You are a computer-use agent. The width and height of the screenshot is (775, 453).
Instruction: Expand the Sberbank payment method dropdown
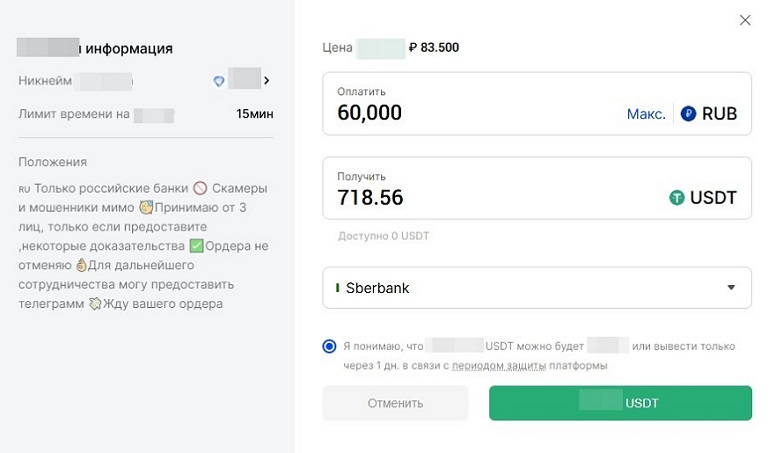click(x=537, y=288)
